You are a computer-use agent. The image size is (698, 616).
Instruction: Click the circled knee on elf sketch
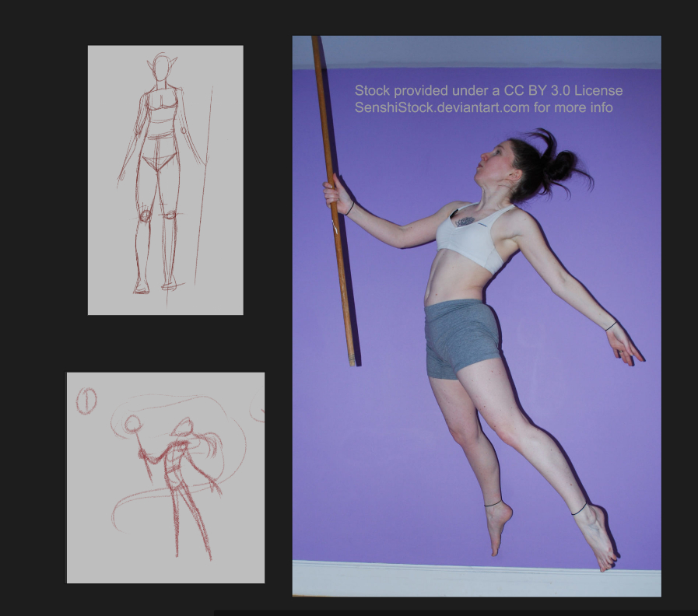(144, 215)
